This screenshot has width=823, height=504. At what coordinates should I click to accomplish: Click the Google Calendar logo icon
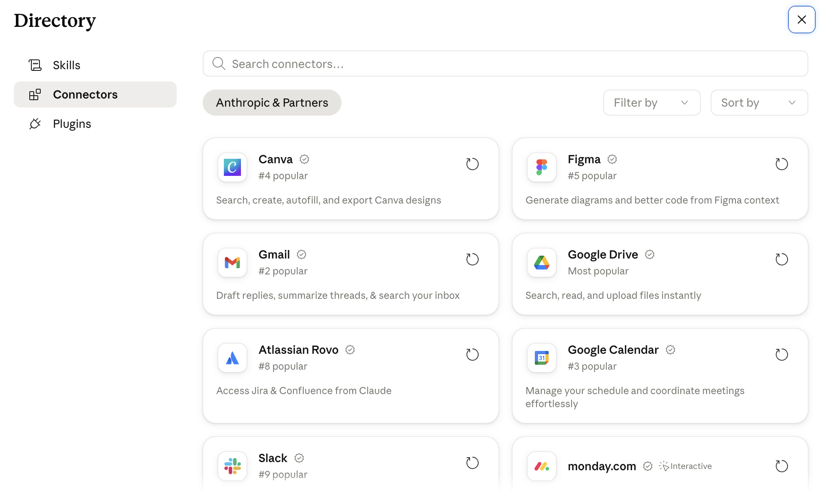(x=542, y=358)
